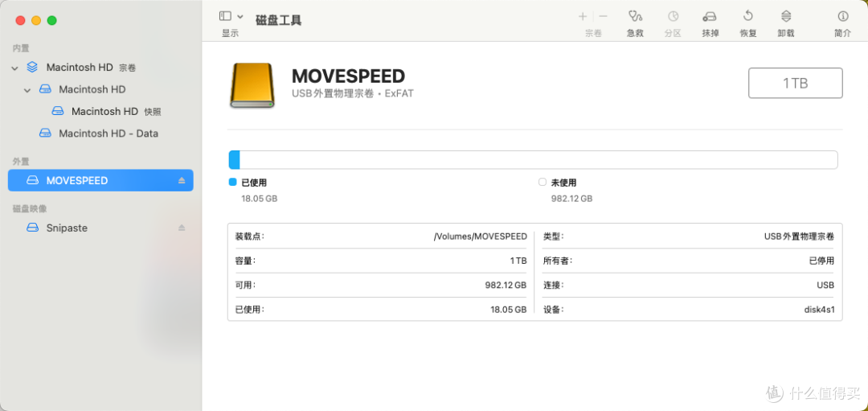Click the device value disk4s1
This screenshot has height=411, width=868.
pos(819,310)
